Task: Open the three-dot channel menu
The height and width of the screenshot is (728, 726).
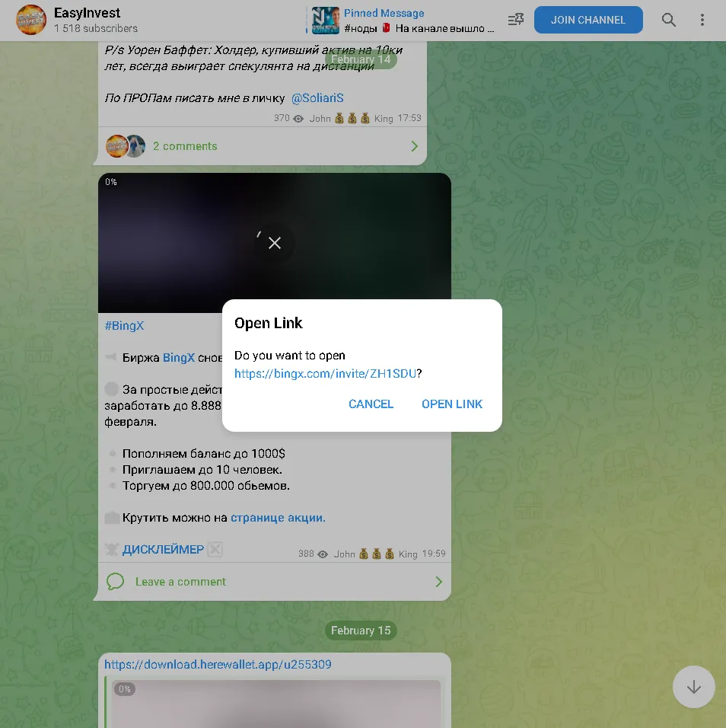Action: [x=702, y=20]
